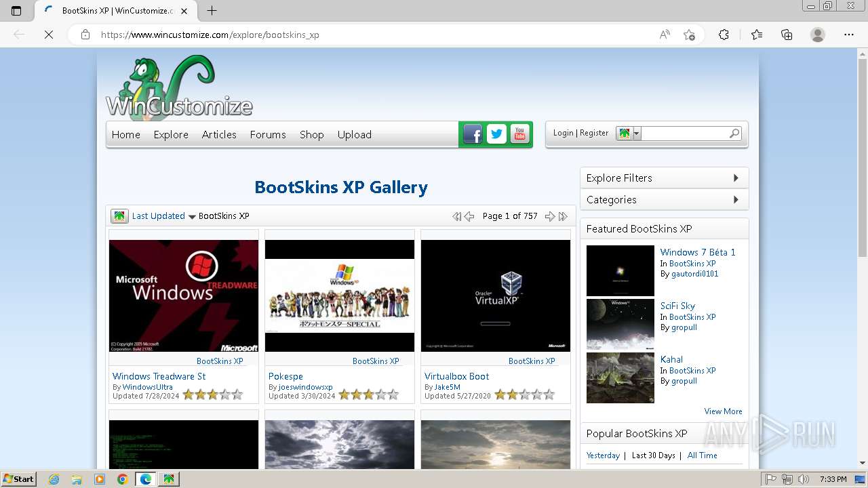Open Chrome from the taskbar
Image resolution: width=868 pixels, height=488 pixels.
point(122,479)
